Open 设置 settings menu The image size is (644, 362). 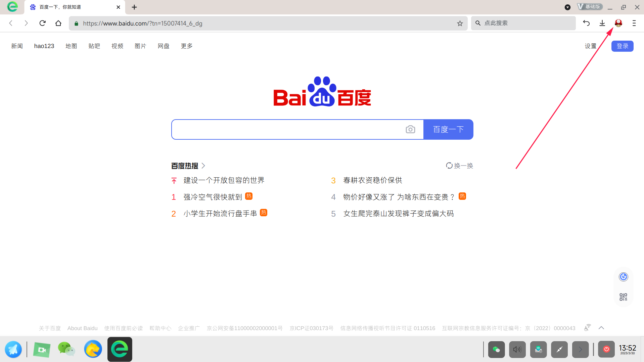pyautogui.click(x=591, y=46)
